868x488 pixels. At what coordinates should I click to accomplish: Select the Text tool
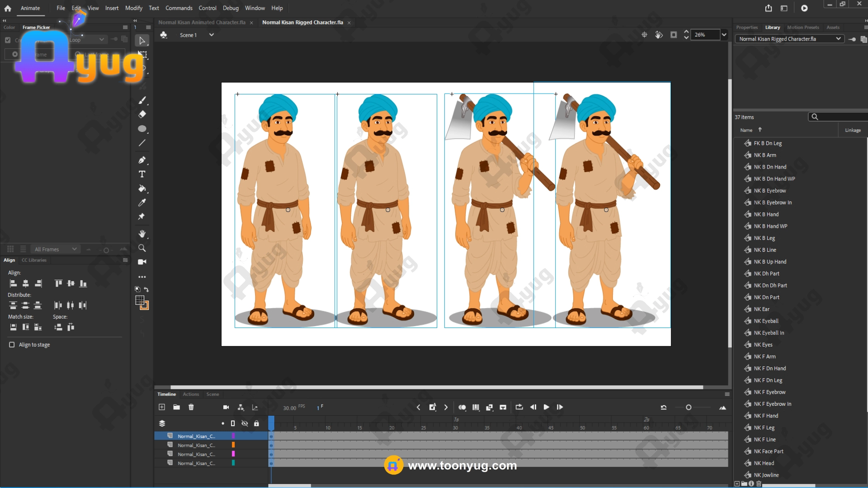pos(142,174)
